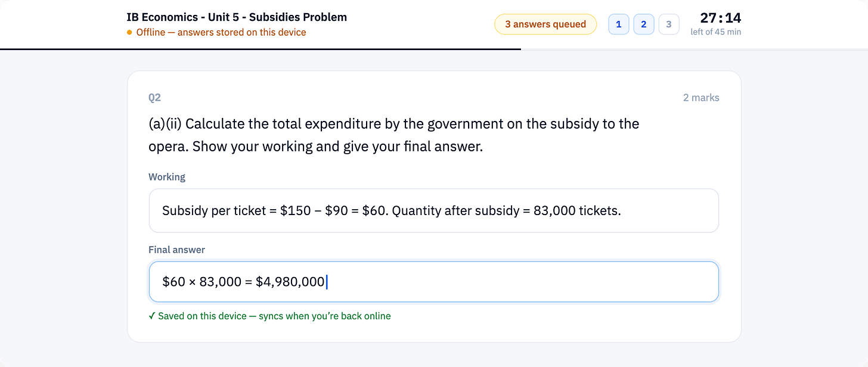
Task: Open the 3 answers queued badge
Action: [545, 24]
